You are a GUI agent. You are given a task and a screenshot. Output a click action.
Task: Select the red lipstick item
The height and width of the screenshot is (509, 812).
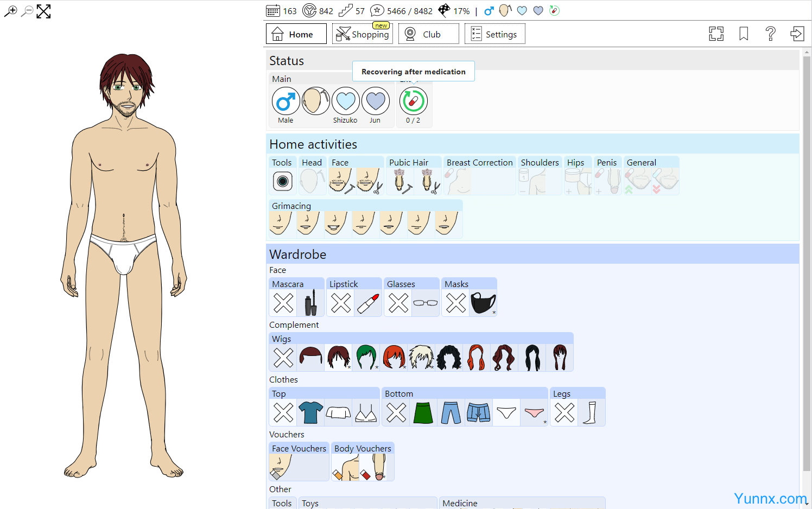368,303
